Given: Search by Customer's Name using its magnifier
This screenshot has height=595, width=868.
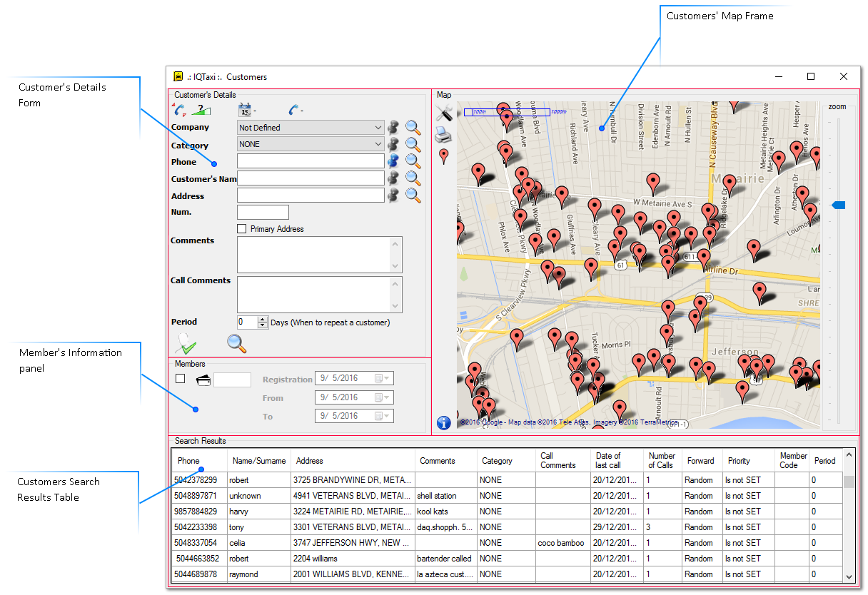Looking at the screenshot, I should pos(413,178).
